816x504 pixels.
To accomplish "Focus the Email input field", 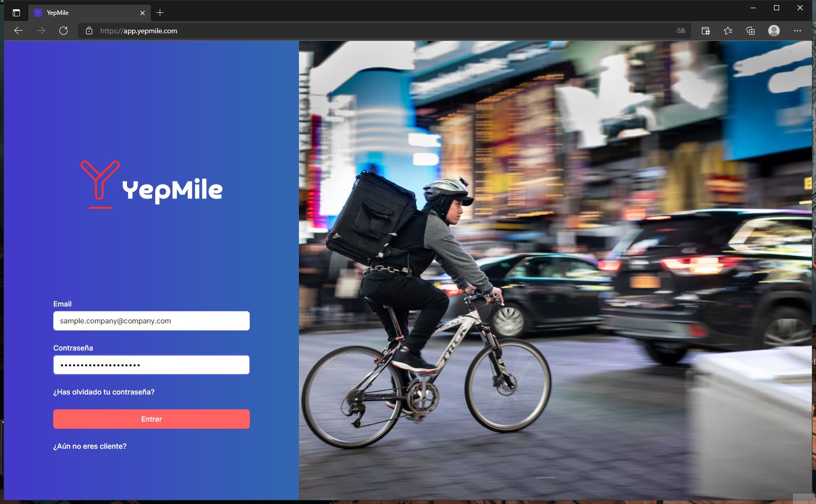I will point(151,321).
